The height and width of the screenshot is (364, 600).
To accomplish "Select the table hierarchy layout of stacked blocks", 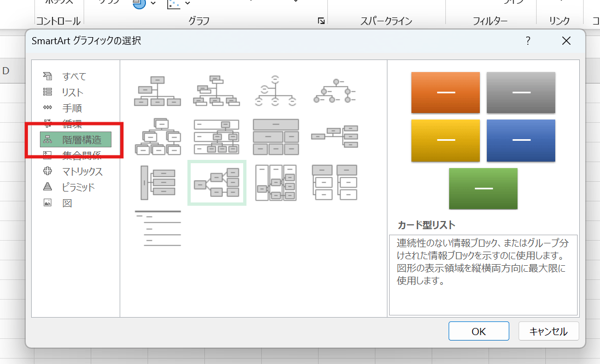I will point(276,137).
